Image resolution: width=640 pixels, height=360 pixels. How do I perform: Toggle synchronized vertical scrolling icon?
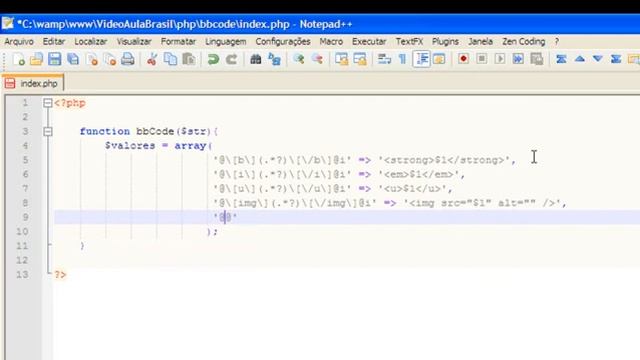click(341, 60)
